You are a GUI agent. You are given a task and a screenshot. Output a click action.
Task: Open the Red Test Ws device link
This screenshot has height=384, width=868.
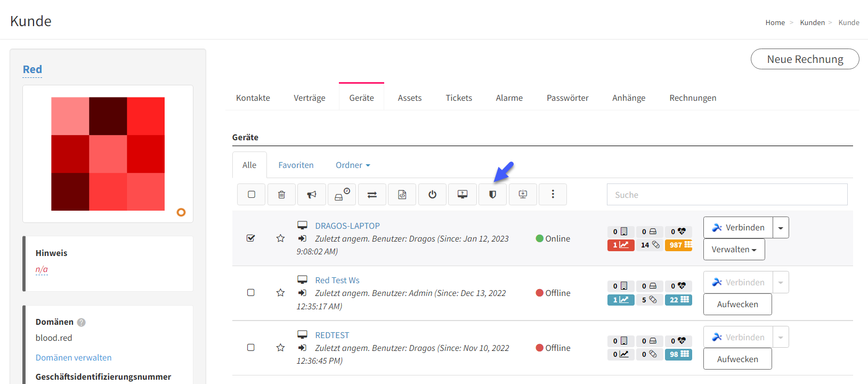point(337,280)
